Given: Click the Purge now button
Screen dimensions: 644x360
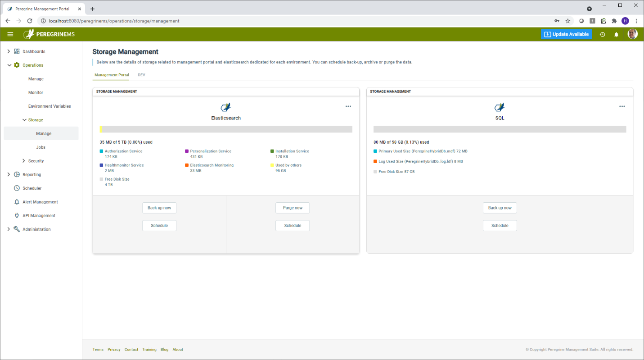Looking at the screenshot, I should pos(293,208).
